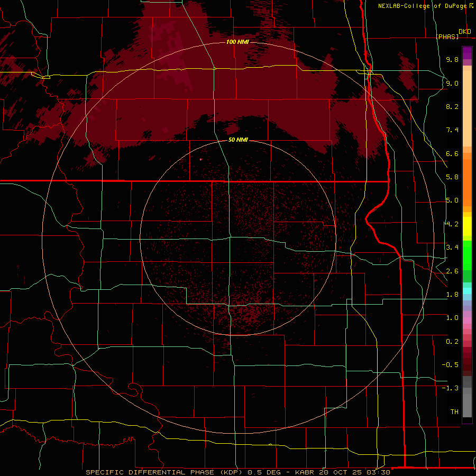Screen dimensions: 476x476
Task: Click the 6.6 value on the color scale
Action: (452, 153)
